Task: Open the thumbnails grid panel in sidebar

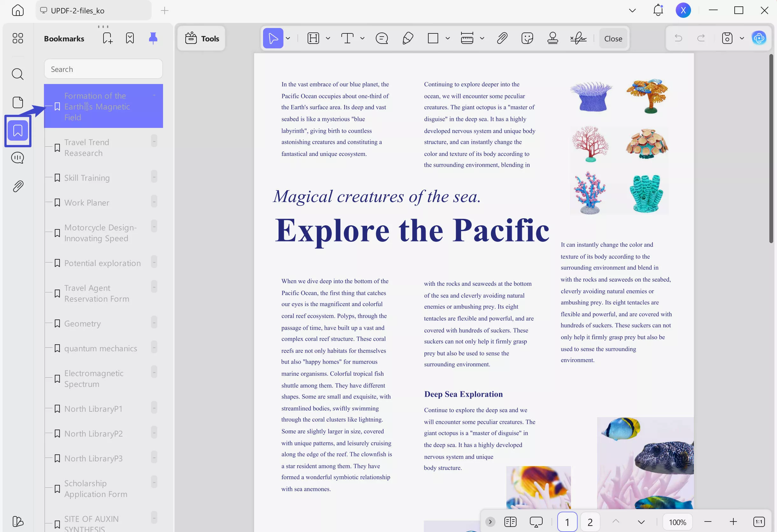Action: (18, 38)
